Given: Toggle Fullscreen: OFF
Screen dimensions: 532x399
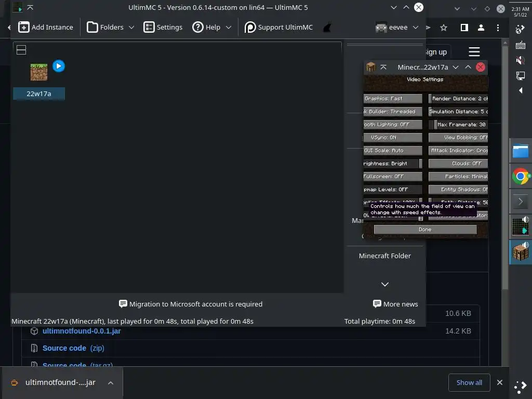Looking at the screenshot, I should (393, 177).
